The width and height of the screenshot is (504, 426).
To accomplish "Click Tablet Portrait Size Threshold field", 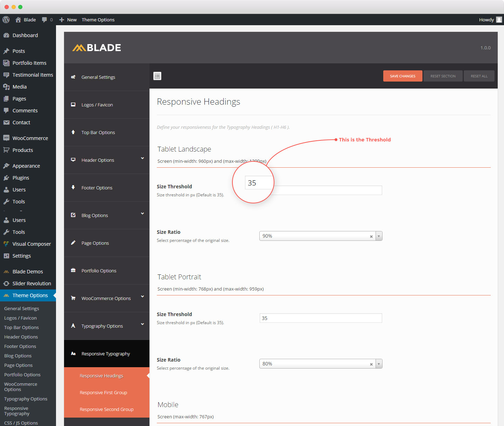I will point(321,318).
